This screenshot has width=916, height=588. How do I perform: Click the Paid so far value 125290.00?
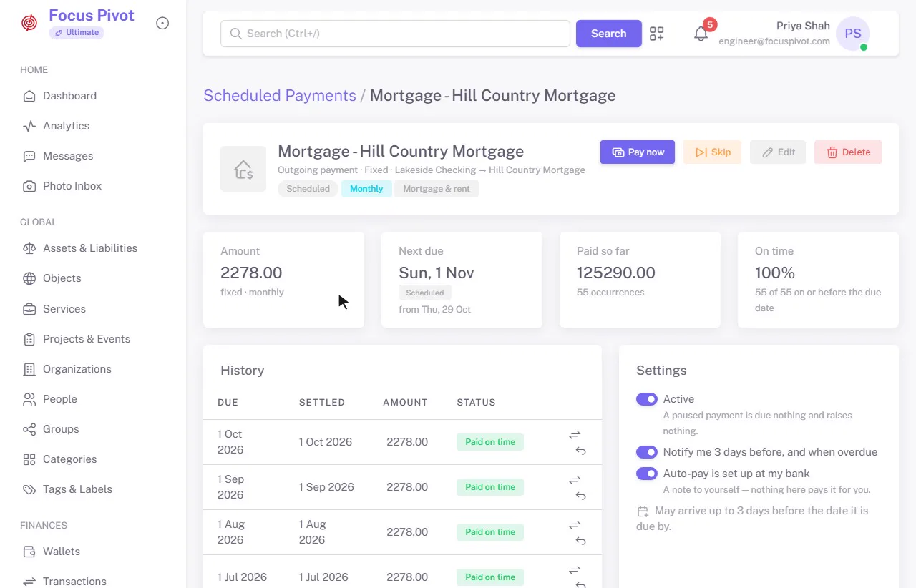[x=616, y=273]
